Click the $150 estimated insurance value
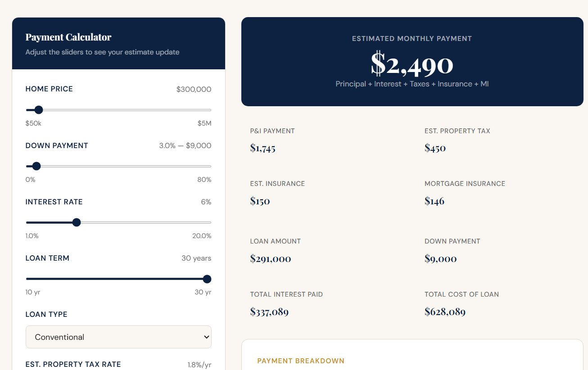The height and width of the screenshot is (370, 588). tap(260, 201)
